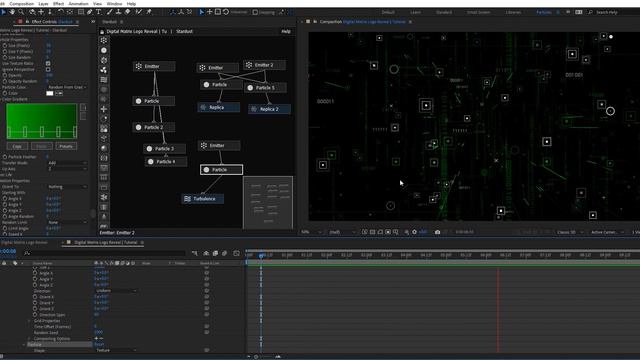The image size is (640, 360).
Task: Click the plus-shaped icon in Stardust side toolbar
Action: point(104,109)
